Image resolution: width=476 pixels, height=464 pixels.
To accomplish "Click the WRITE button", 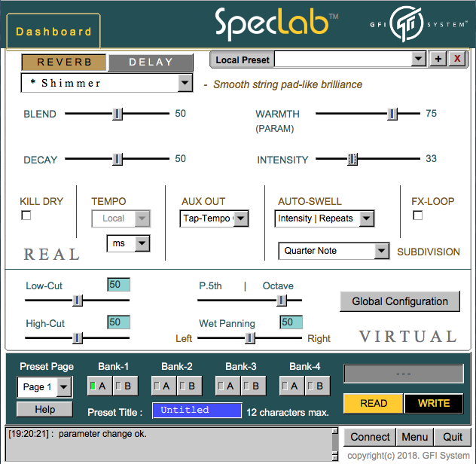I will (434, 403).
